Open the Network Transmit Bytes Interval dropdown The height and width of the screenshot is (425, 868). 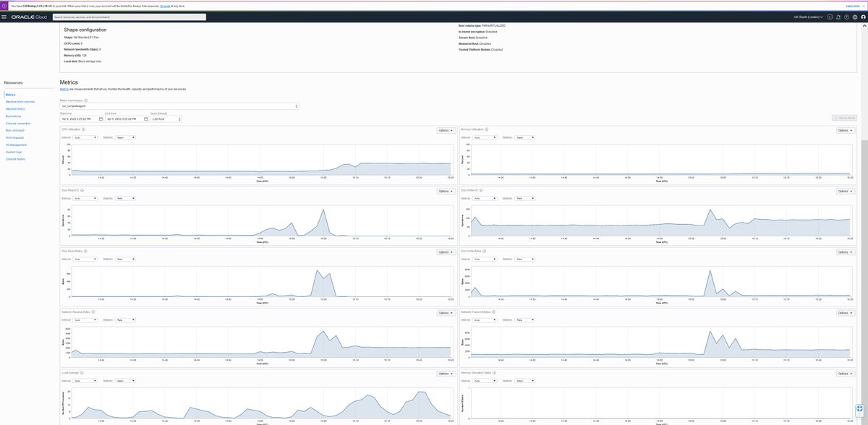pos(484,319)
